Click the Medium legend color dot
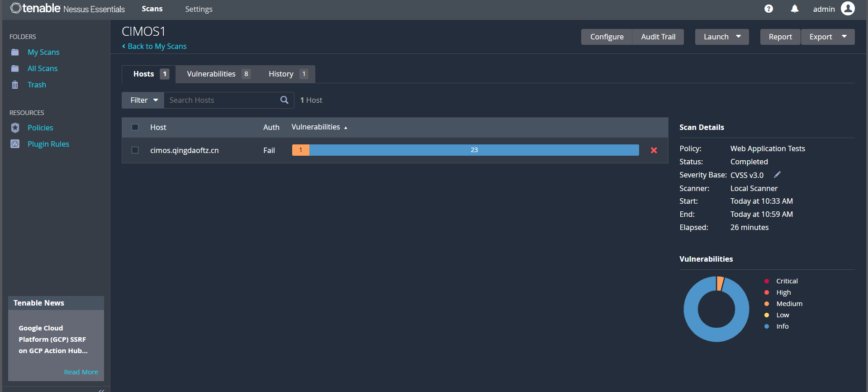 click(x=767, y=304)
